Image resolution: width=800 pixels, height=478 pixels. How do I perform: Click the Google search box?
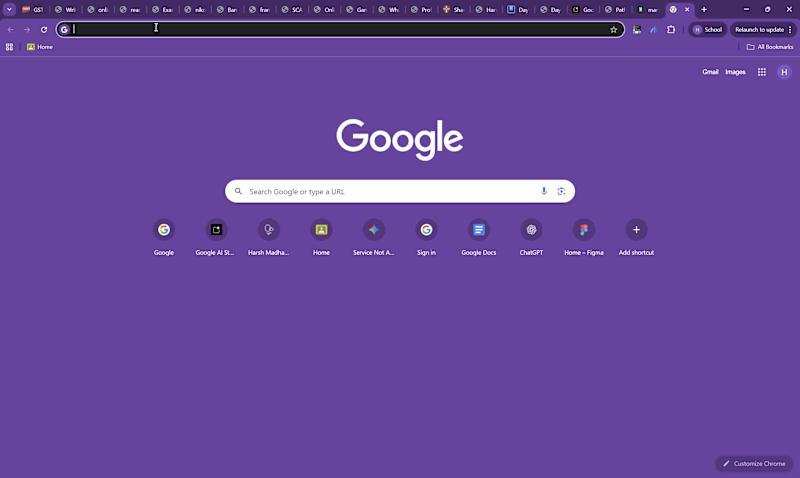(x=400, y=191)
